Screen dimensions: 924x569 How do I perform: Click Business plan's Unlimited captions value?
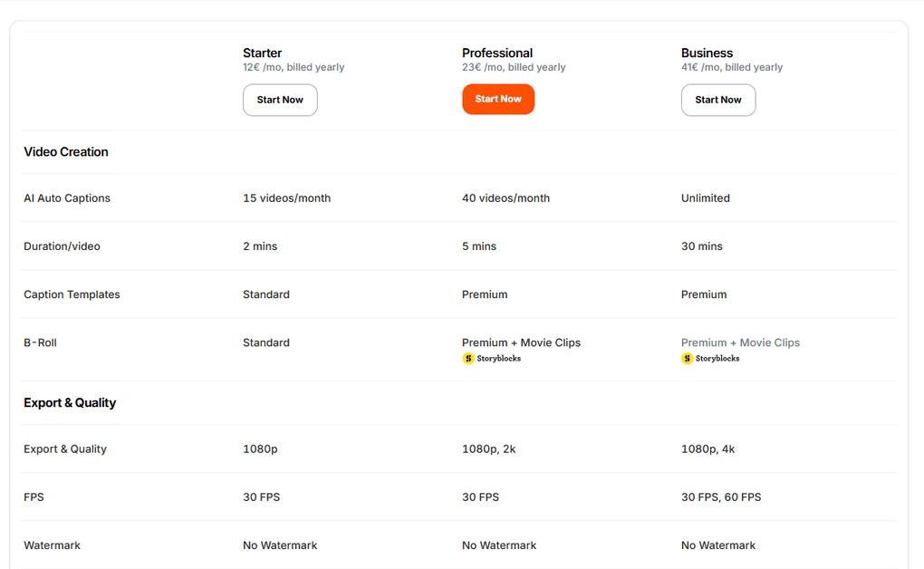[x=706, y=198]
